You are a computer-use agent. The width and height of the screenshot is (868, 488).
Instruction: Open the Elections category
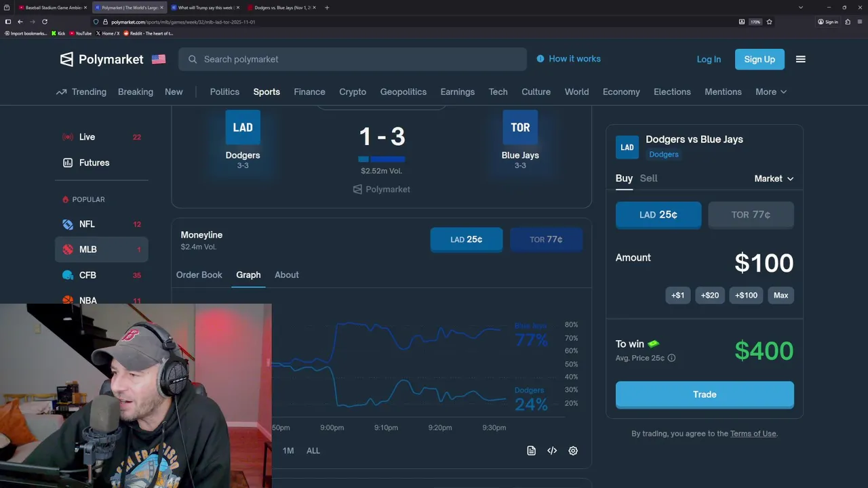(x=672, y=91)
